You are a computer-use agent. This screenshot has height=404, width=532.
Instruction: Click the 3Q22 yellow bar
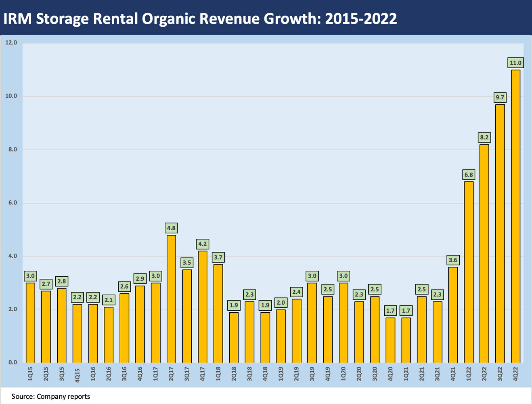500,234
